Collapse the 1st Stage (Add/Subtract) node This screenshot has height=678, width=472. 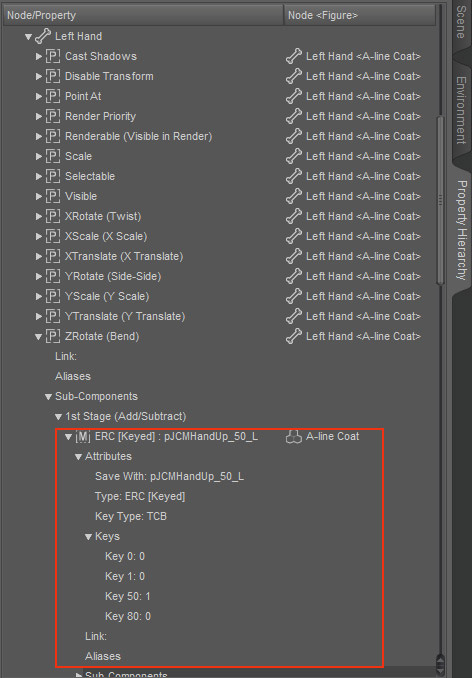pos(58,417)
